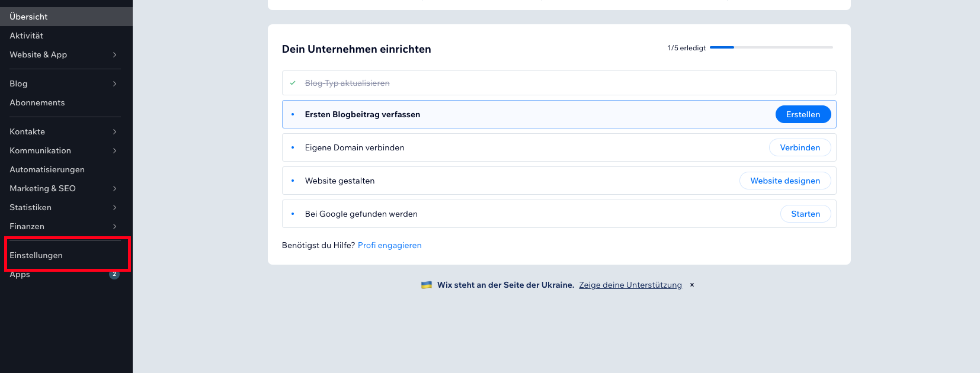Click the Verbinden button
980x373 pixels.
point(800,147)
